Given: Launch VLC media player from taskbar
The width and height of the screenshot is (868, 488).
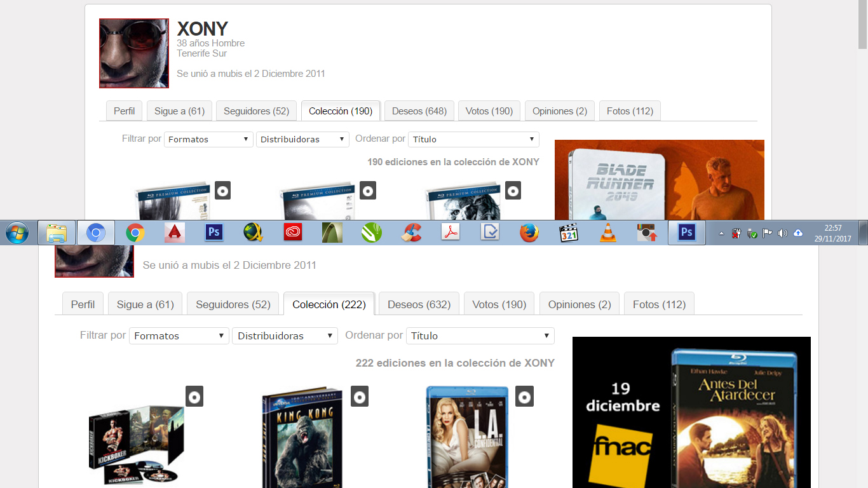Looking at the screenshot, I should coord(608,233).
